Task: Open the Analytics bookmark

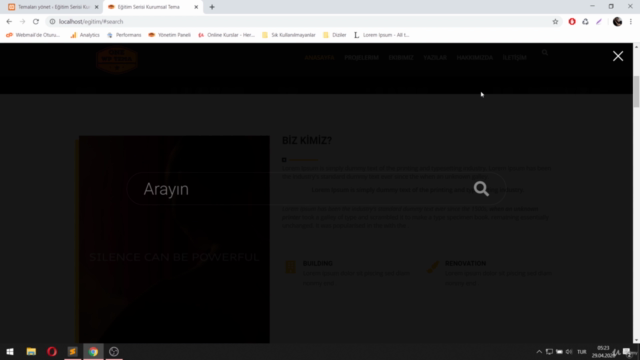Action: click(85, 35)
